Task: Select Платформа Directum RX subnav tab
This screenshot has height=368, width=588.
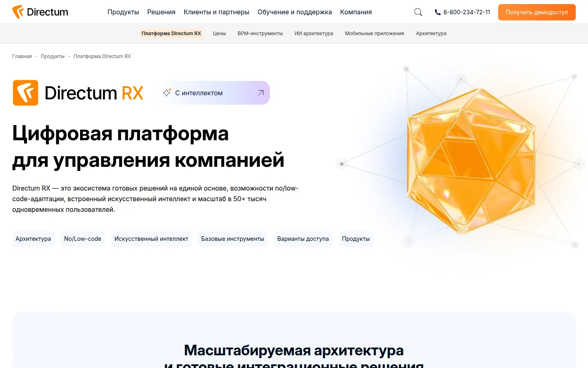Action: coord(171,34)
